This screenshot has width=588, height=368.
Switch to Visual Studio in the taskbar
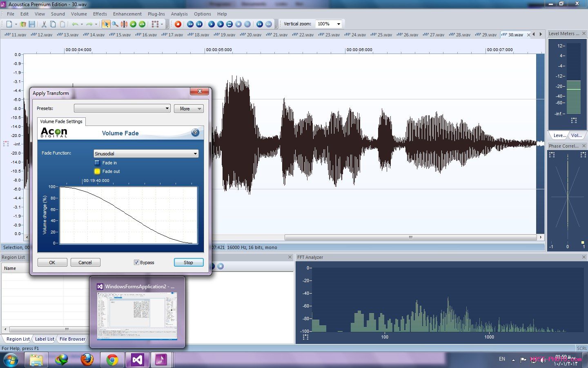[138, 360]
